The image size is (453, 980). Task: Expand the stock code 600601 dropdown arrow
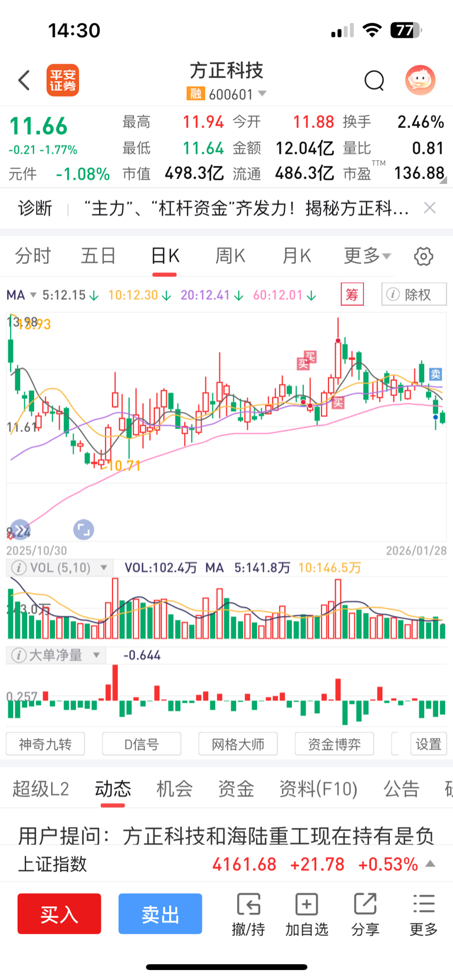pos(262,94)
